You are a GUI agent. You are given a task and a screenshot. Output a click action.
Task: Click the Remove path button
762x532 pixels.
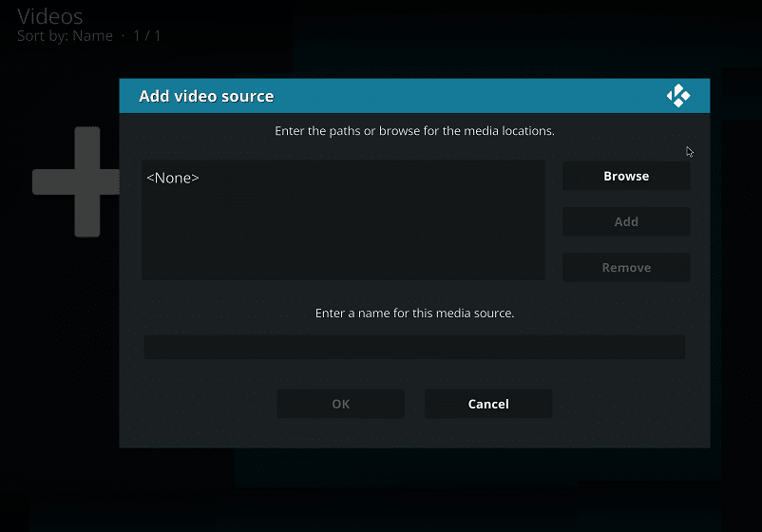(626, 267)
